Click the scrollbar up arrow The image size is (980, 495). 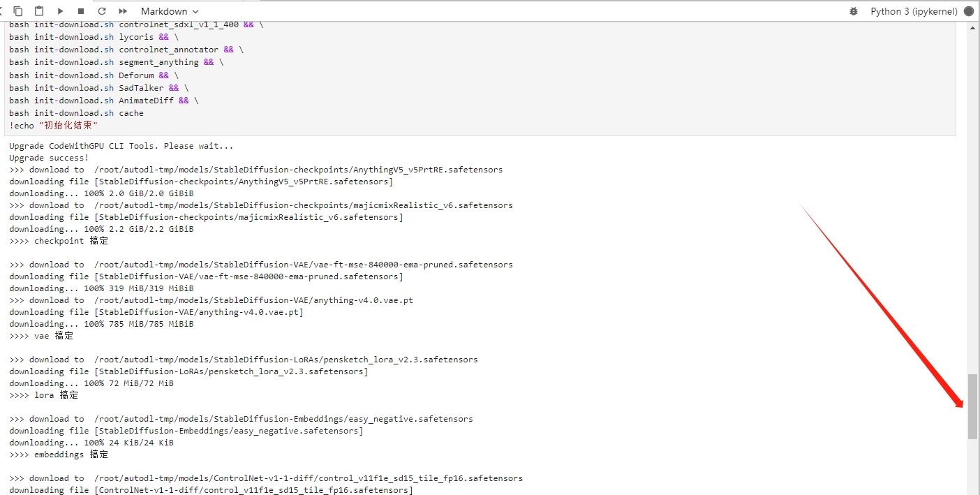click(x=972, y=28)
